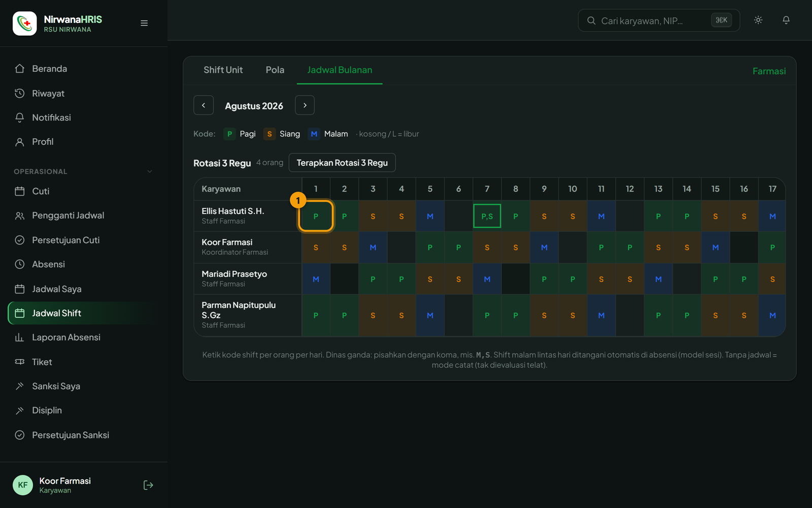Open the Persetujuan Sanksi check icon
Viewport: 812px width, 508px height.
coord(20,435)
